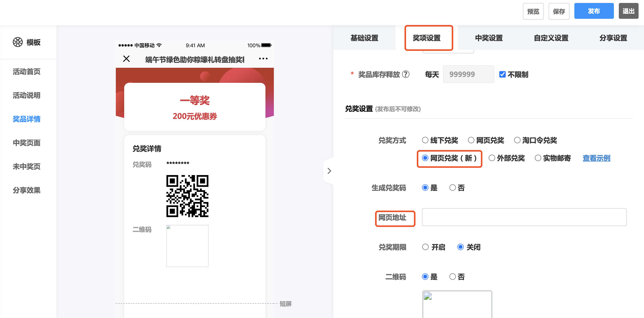
Task: Click the broken image placeholder under 二维码 setting
Action: [x=457, y=304]
